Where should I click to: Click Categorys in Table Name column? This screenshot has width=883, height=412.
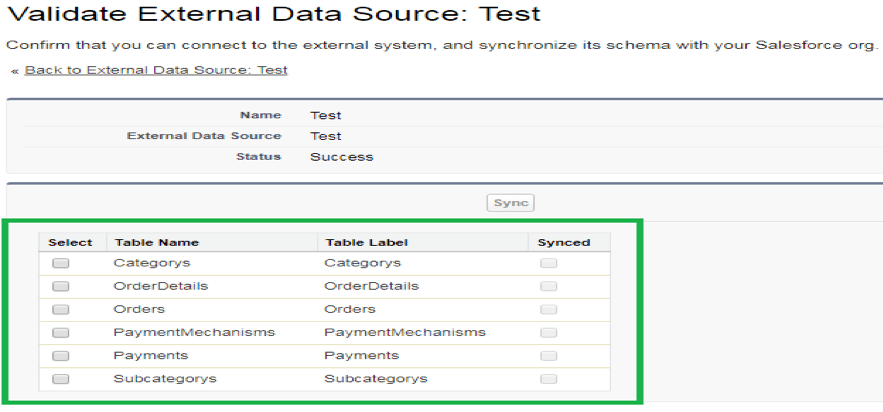pos(151,263)
